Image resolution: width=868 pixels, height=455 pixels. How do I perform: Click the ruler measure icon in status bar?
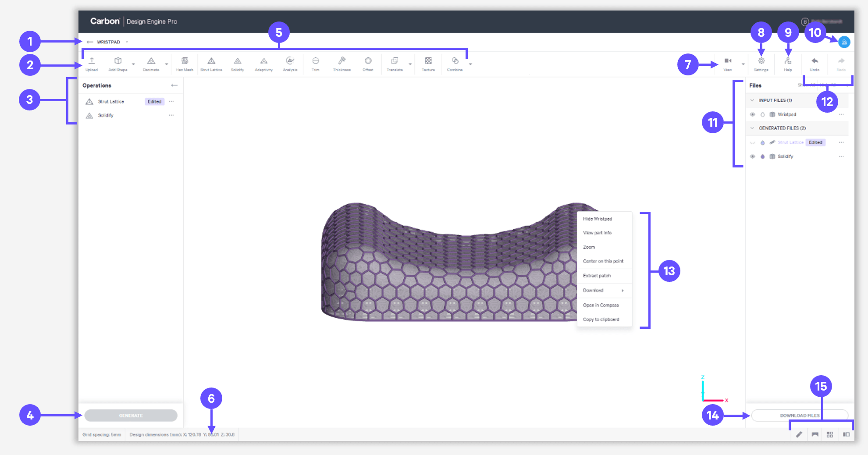coord(799,434)
